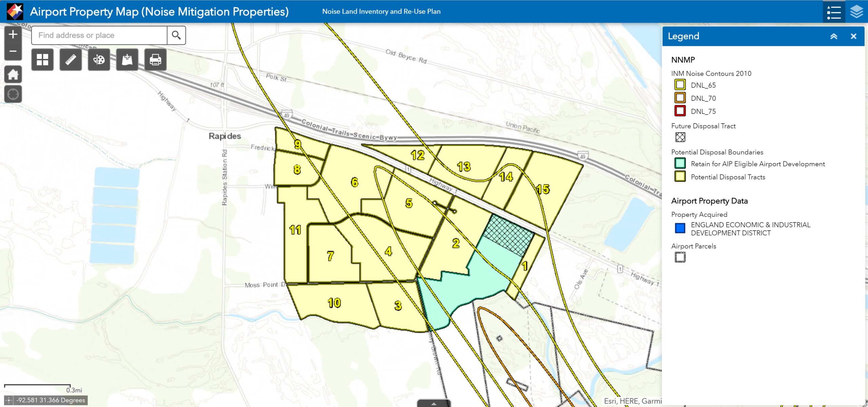
Task: Click the coordinate capture icon at bottom-left
Action: pyautogui.click(x=9, y=400)
